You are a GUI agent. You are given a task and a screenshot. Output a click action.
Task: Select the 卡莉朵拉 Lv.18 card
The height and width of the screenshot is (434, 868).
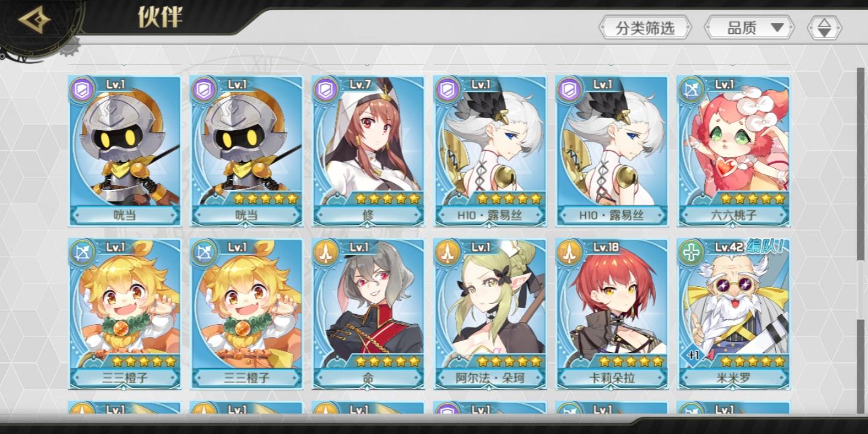pos(612,314)
